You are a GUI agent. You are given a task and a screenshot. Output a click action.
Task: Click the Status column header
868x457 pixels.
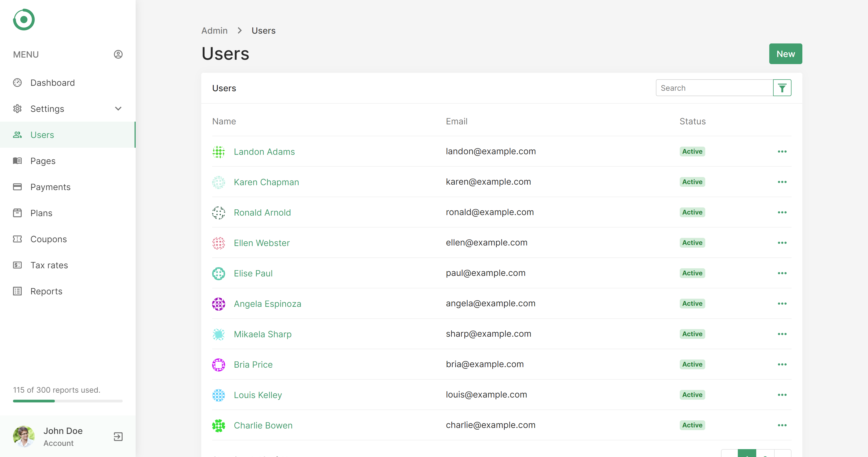[x=693, y=121]
